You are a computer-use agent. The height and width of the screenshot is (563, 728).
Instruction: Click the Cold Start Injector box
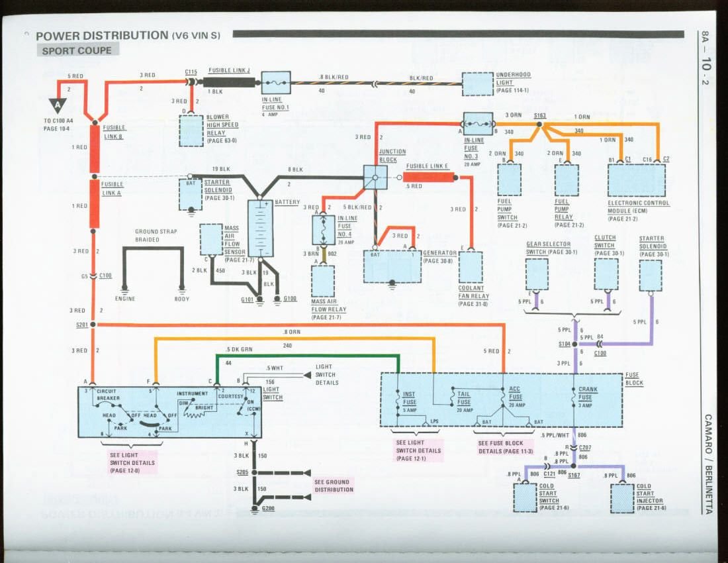[x=622, y=498]
